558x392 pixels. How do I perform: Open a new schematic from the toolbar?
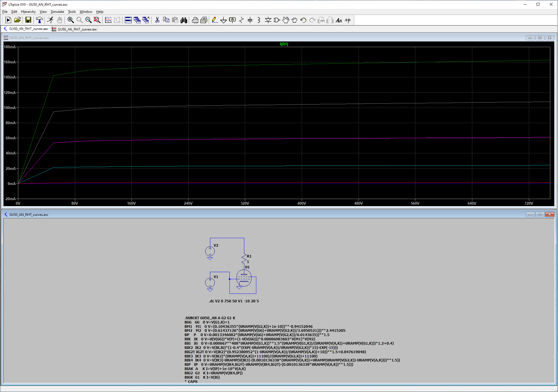(x=8, y=20)
